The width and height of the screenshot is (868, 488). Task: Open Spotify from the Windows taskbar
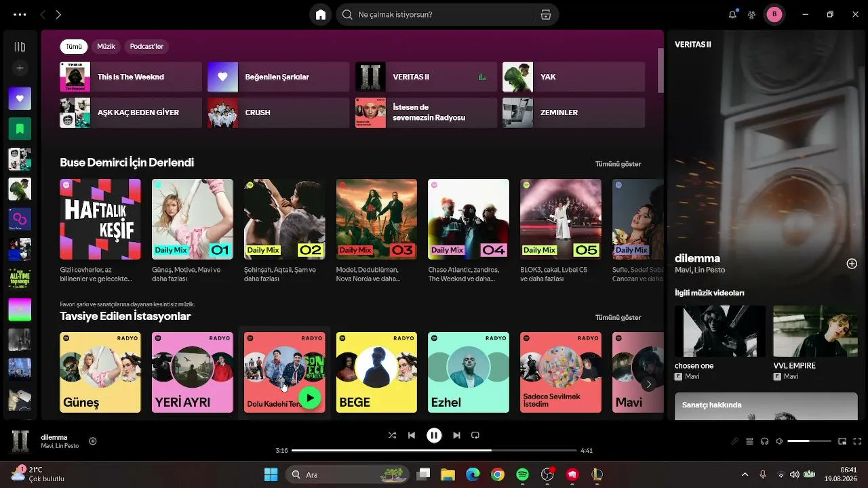pos(522,474)
